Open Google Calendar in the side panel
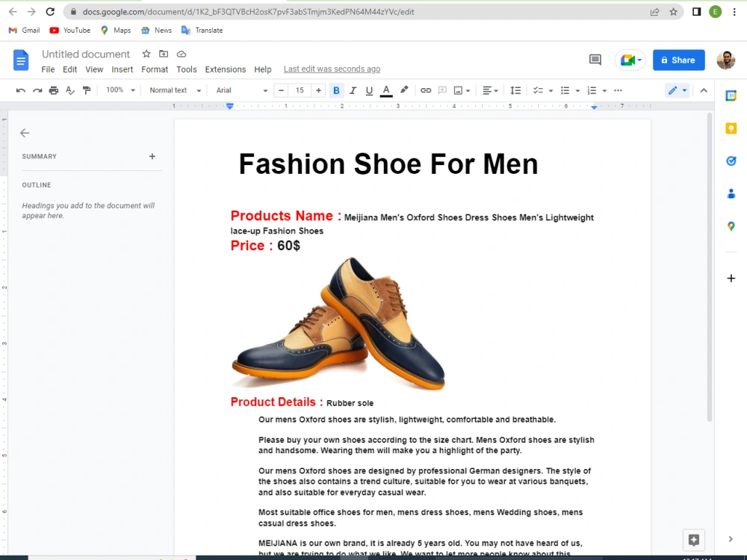 [x=731, y=96]
